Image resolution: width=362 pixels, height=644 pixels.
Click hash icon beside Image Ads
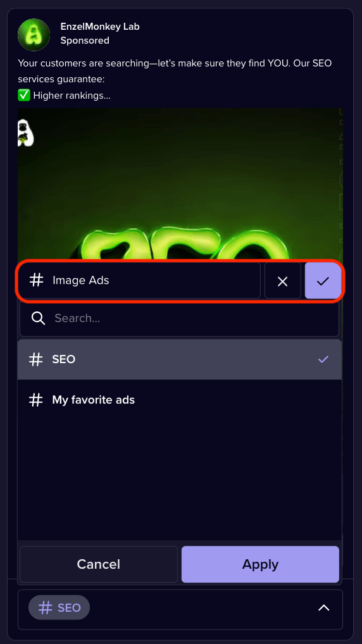pyautogui.click(x=37, y=280)
